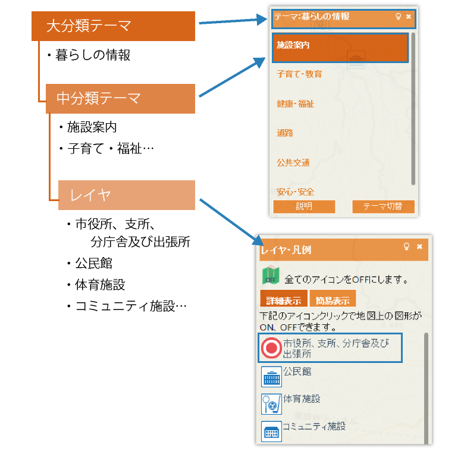Click the 中分類テーマ heading box

click(120, 99)
